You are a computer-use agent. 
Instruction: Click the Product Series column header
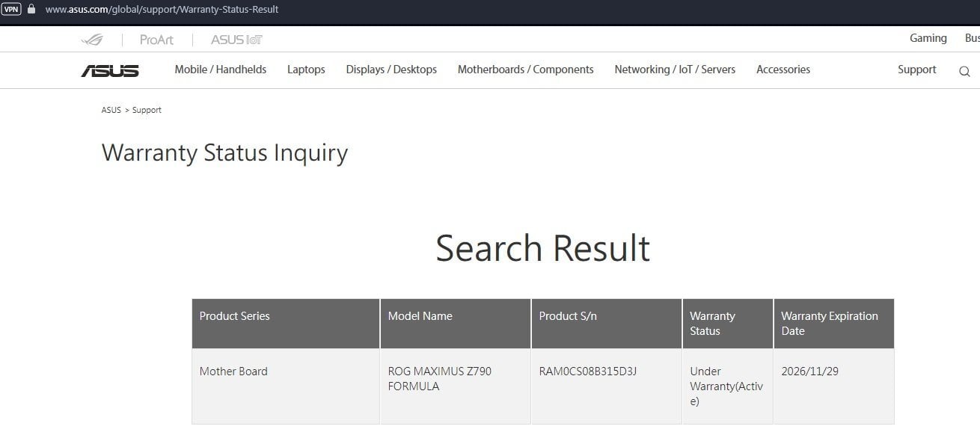286,324
